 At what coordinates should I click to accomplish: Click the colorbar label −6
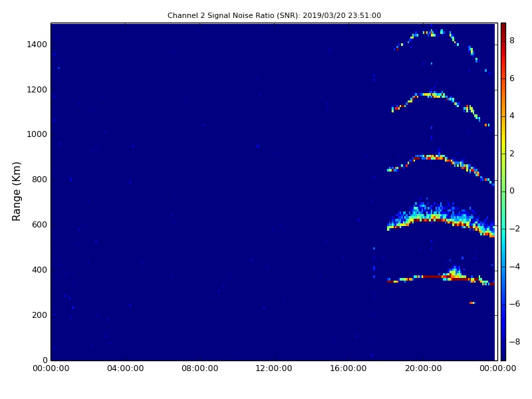515,304
